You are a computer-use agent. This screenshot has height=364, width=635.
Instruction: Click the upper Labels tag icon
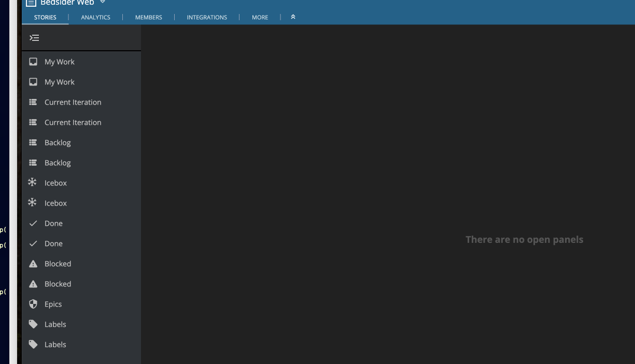click(33, 324)
